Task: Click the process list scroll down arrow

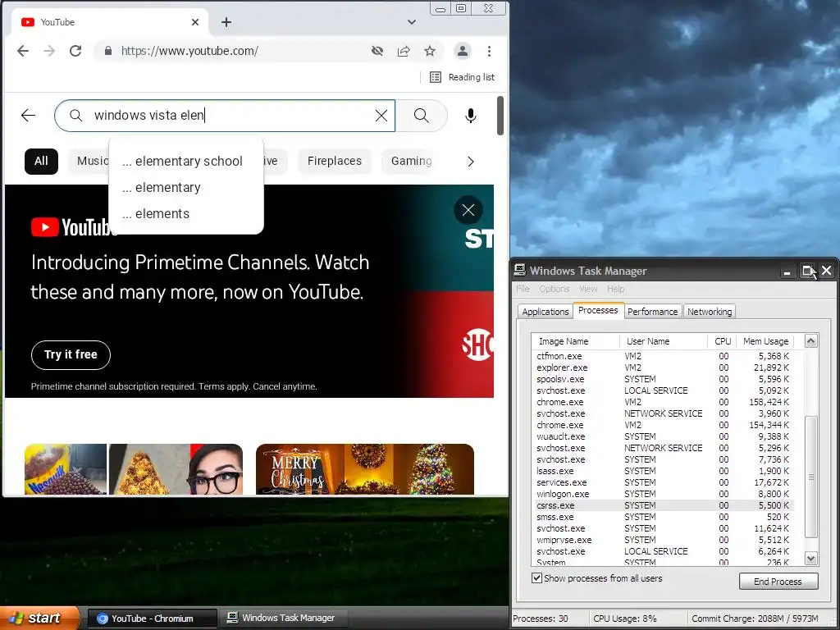Action: (x=811, y=558)
